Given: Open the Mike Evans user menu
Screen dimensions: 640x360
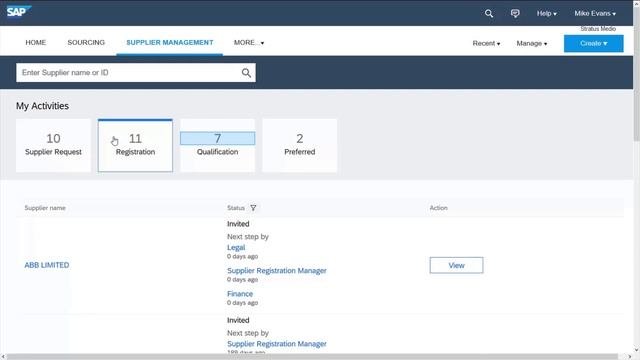Looking at the screenshot, I should (x=595, y=13).
